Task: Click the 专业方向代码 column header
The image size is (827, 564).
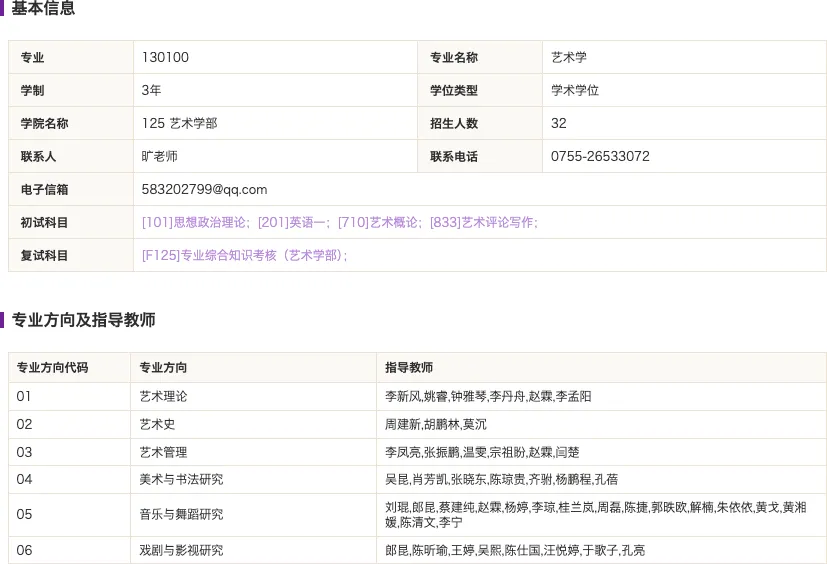Action: coord(52,368)
